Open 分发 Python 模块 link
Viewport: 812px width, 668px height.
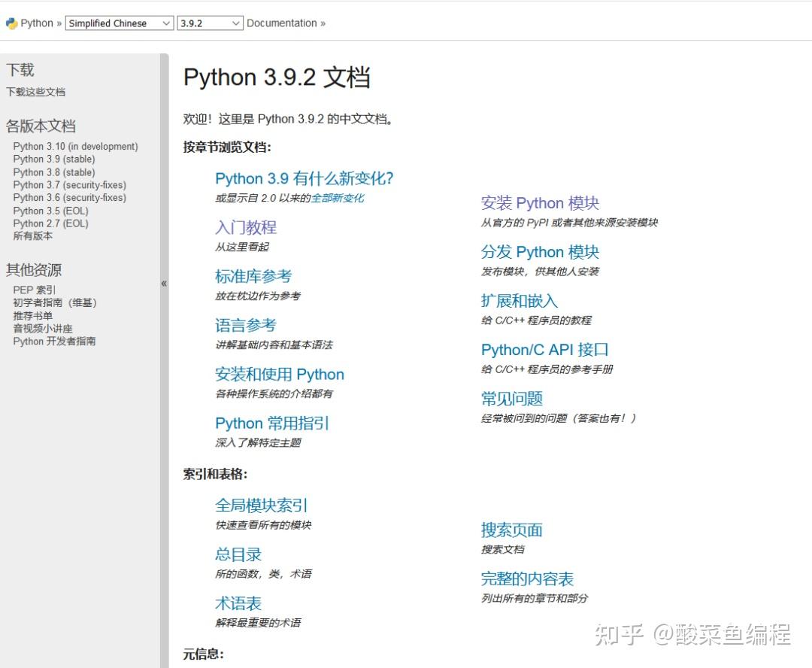pos(540,252)
